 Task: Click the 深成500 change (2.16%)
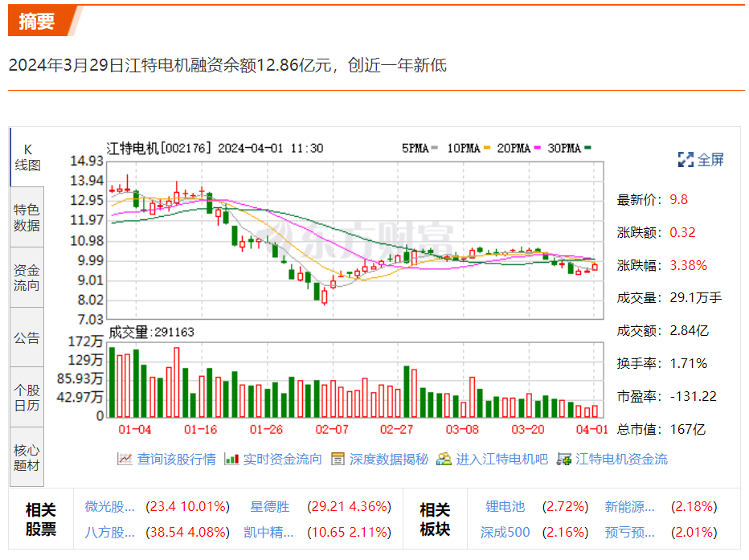tap(566, 533)
